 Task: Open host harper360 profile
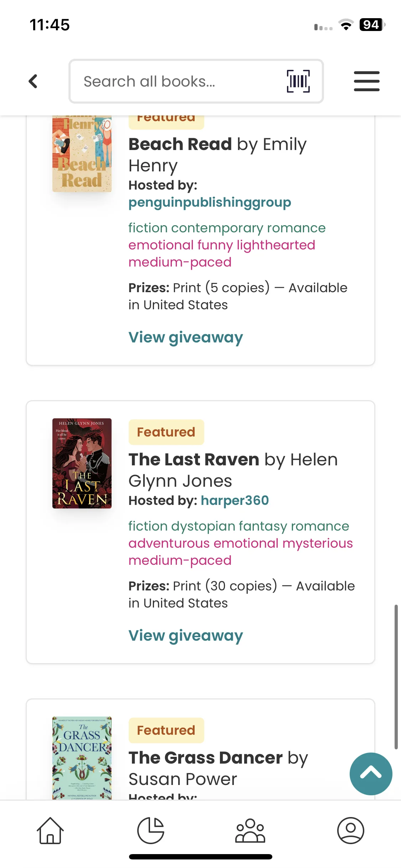[x=235, y=501]
